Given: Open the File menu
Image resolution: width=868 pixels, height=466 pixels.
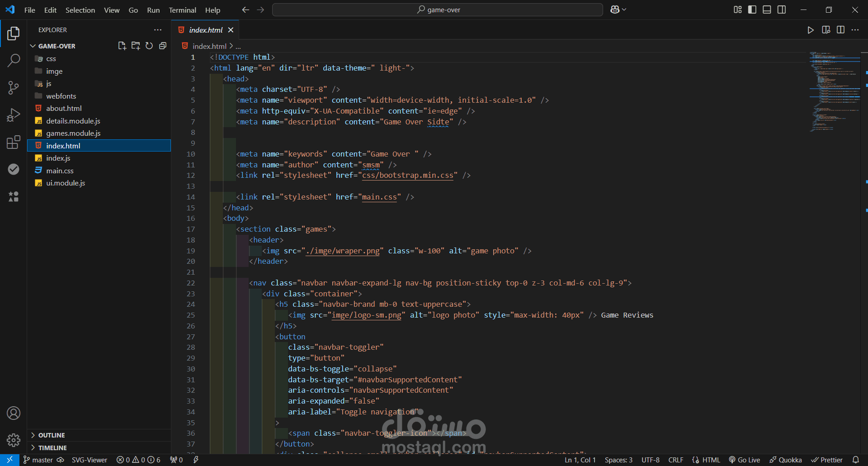Looking at the screenshot, I should click(x=30, y=10).
